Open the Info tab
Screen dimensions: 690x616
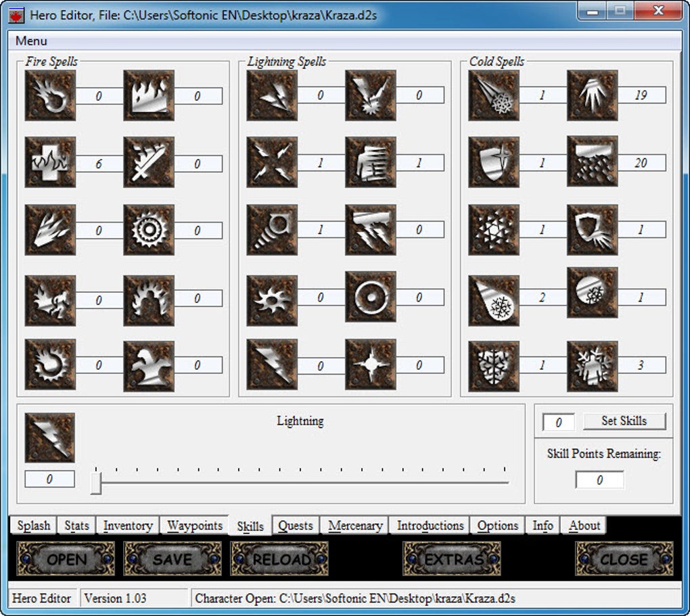pyautogui.click(x=543, y=525)
